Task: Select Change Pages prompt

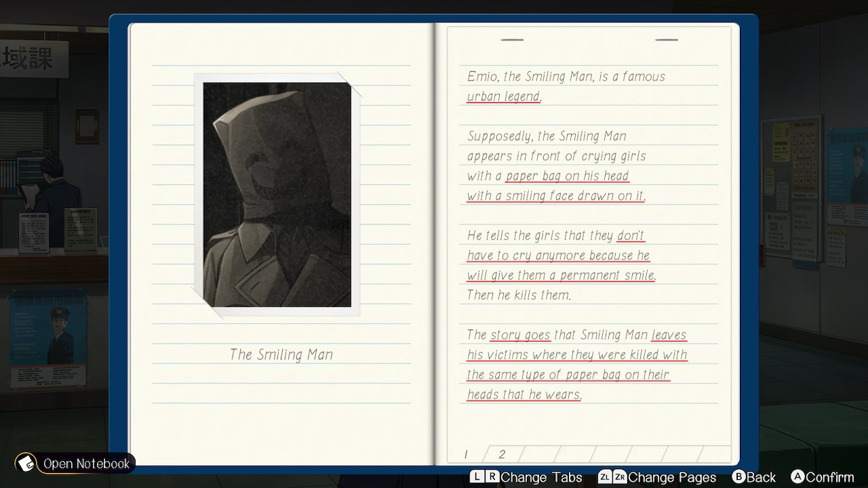Action: click(672, 477)
